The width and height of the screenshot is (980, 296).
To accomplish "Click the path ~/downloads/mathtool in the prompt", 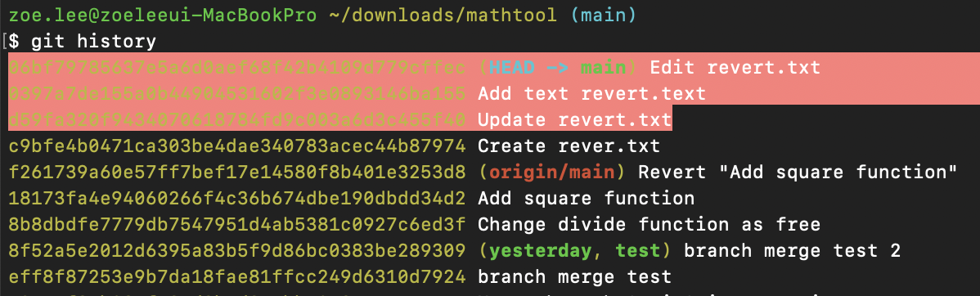I will [x=443, y=15].
